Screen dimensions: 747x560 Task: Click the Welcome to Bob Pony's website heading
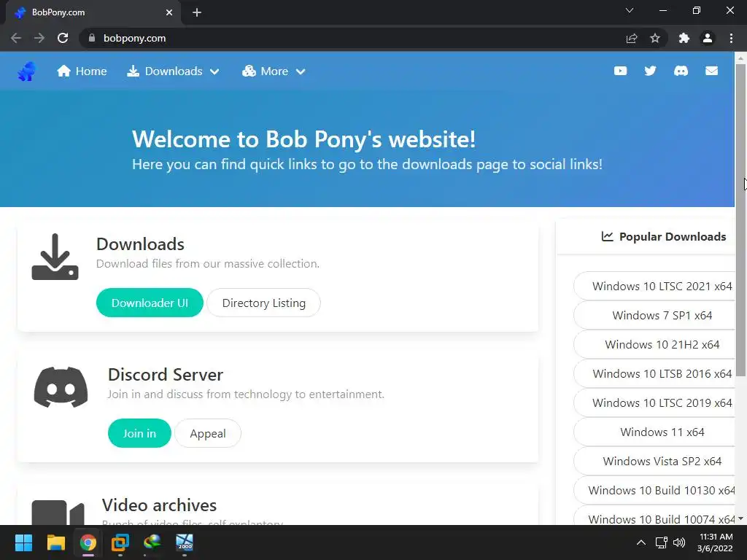(303, 139)
